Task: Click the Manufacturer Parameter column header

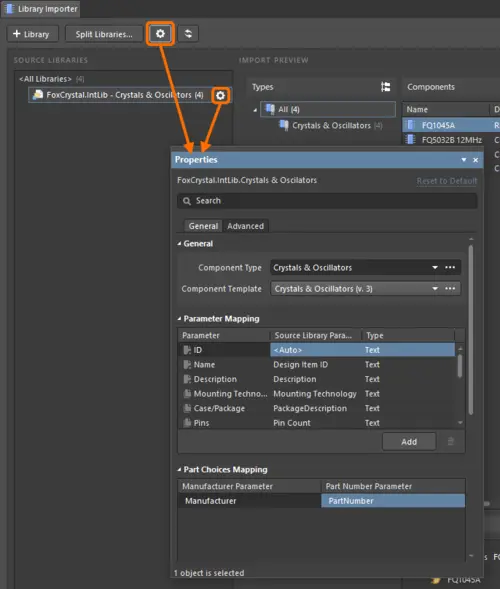Action: [249, 486]
